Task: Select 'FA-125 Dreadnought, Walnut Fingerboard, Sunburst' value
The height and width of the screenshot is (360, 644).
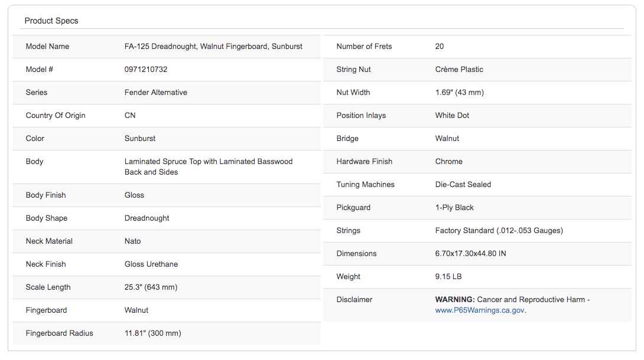Action: [x=213, y=47]
